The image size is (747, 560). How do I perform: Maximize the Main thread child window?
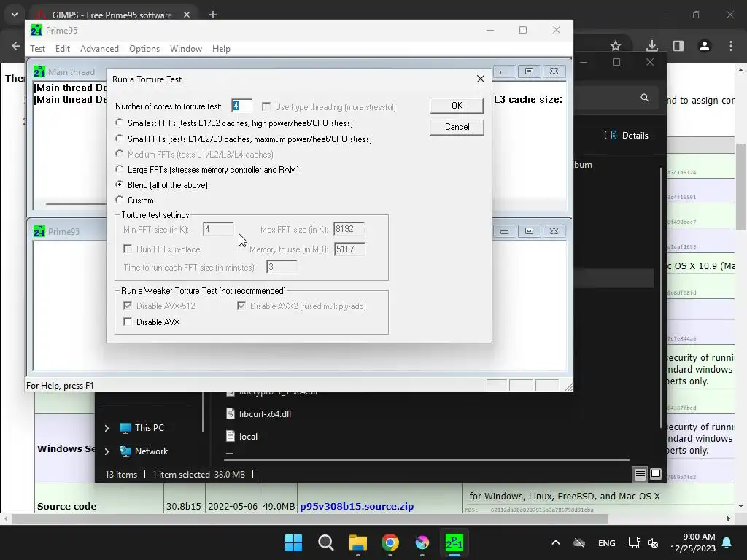530,71
